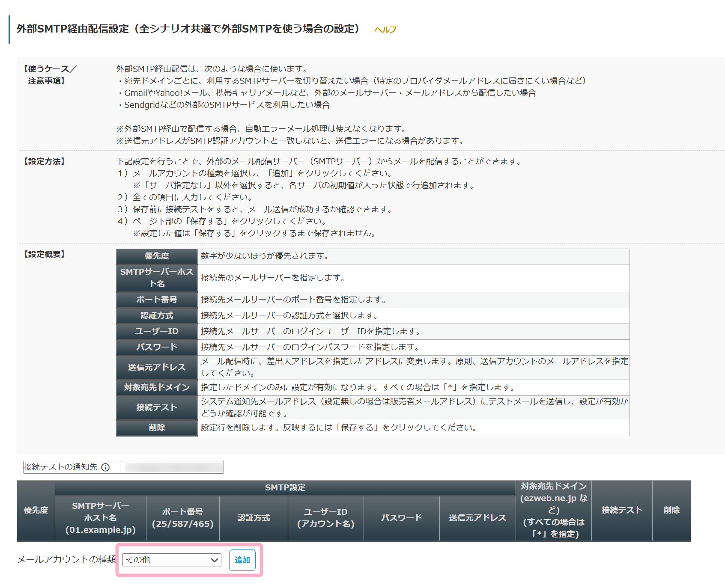This screenshot has width=725, height=588.
Task: Click the 優先度 row label in 設定概要
Action: (x=157, y=256)
